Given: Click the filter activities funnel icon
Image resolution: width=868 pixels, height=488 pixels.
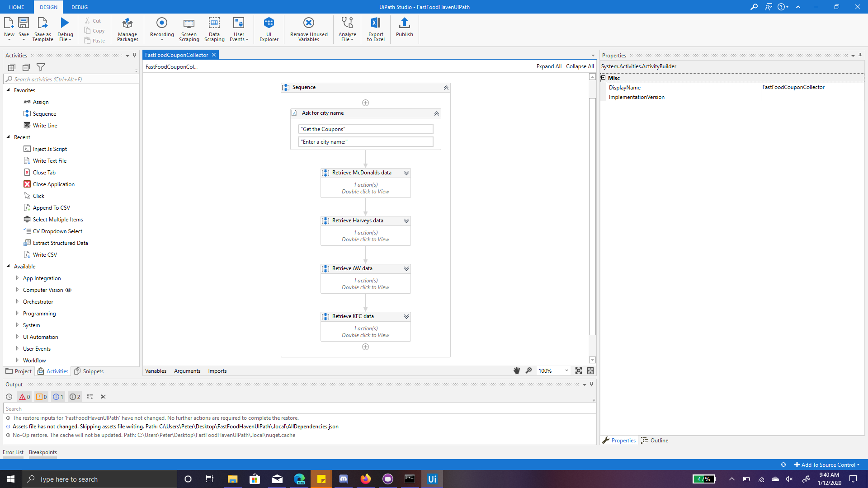Looking at the screenshot, I should [x=41, y=67].
